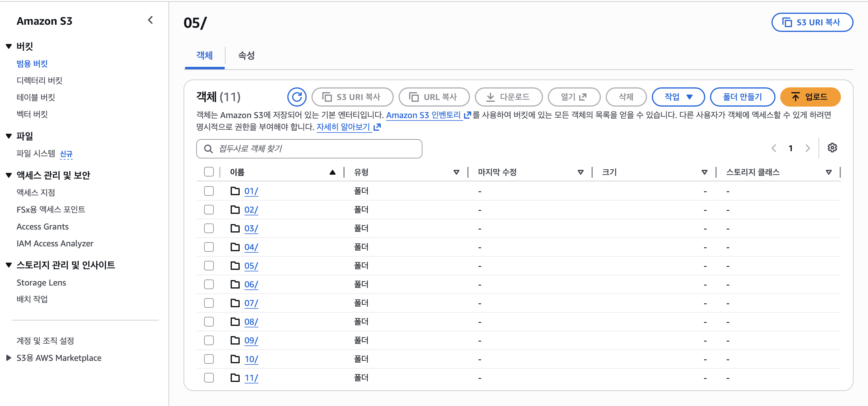The image size is (868, 406).
Task: Click folder icon for 11/
Action: pos(235,378)
